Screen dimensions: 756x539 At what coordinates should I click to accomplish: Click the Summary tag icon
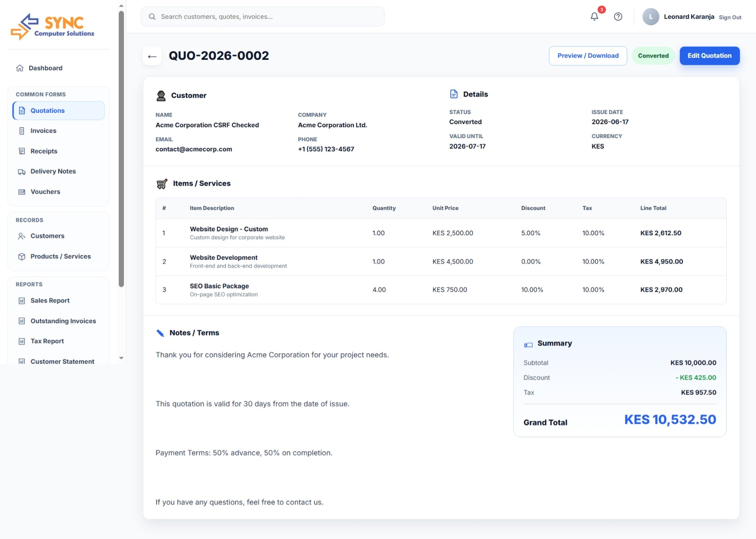pyautogui.click(x=528, y=345)
